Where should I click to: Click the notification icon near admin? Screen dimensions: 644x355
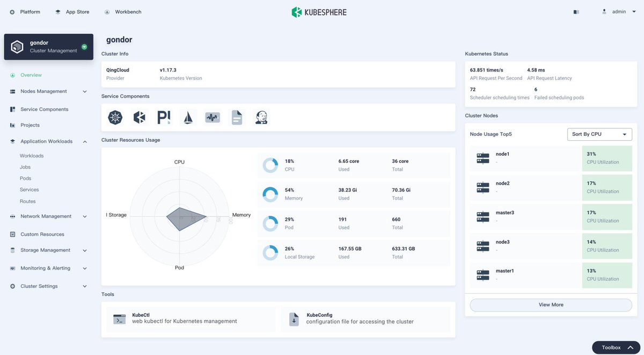pos(576,11)
